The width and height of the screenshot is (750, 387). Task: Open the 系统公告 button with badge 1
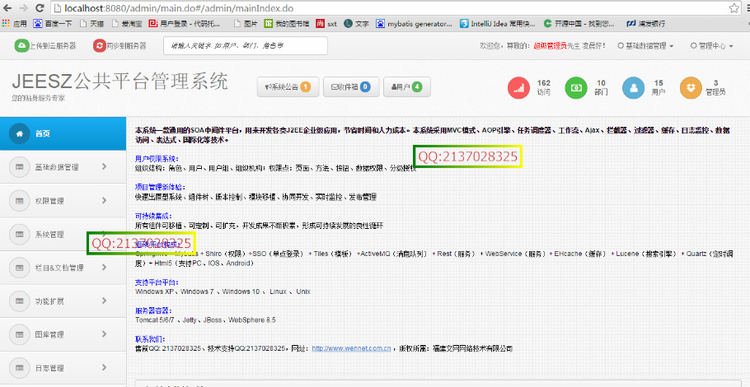tap(288, 87)
